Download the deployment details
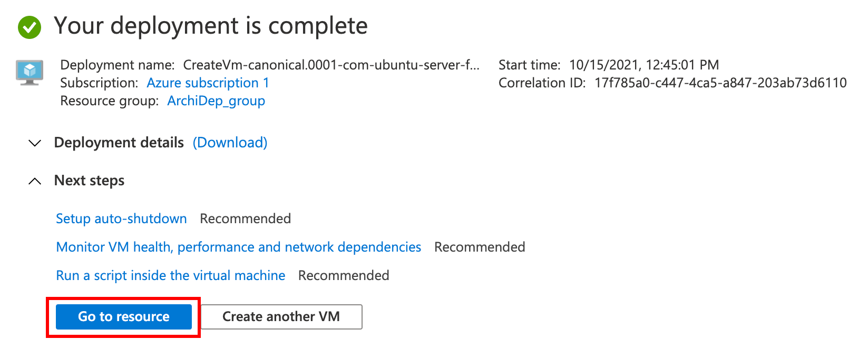Screen dimensions: 868x349 click(230, 143)
